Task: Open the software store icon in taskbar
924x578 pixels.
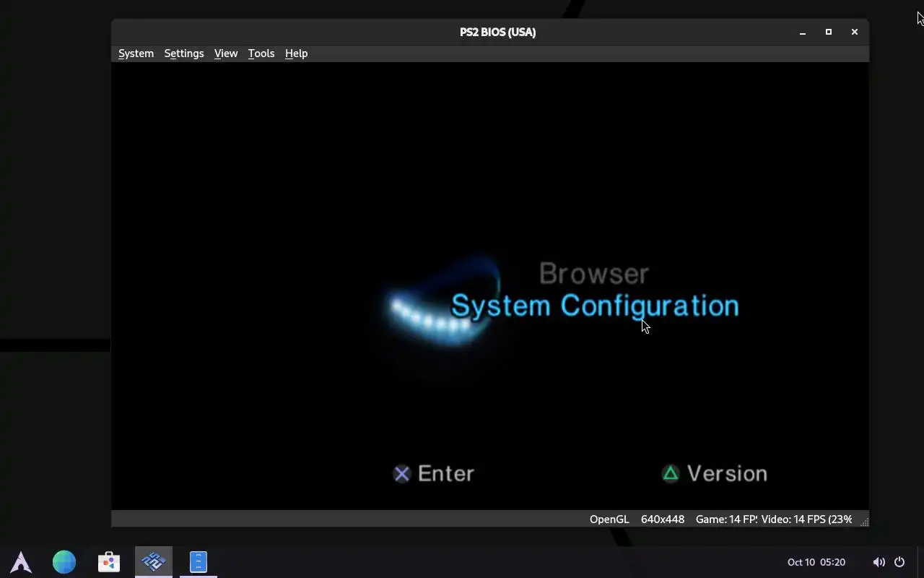Action: tap(109, 561)
